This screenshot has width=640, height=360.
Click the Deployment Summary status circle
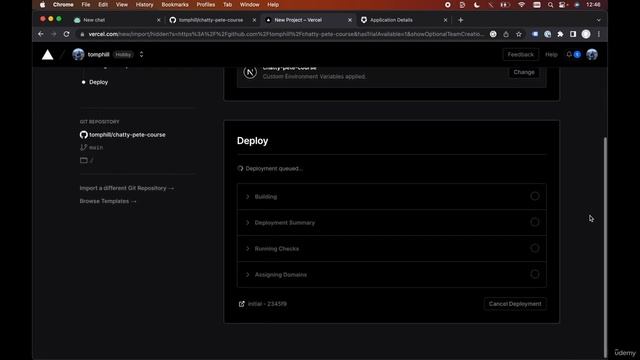coord(535,222)
